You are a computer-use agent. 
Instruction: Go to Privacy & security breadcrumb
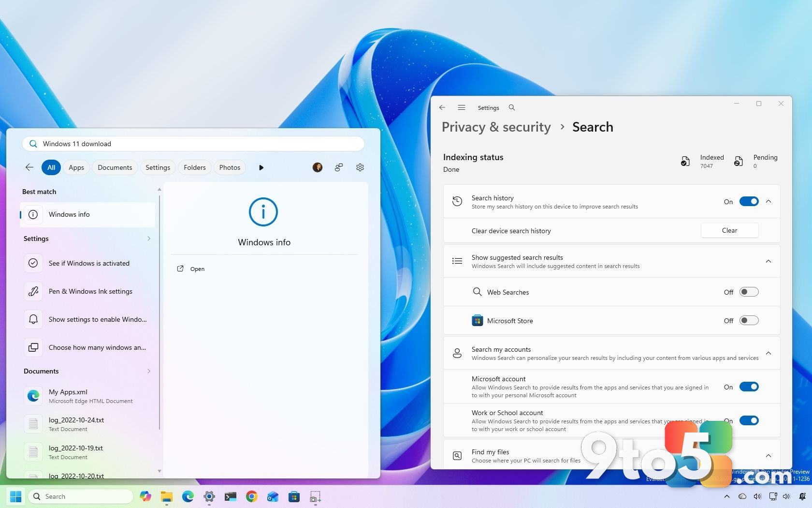click(496, 127)
